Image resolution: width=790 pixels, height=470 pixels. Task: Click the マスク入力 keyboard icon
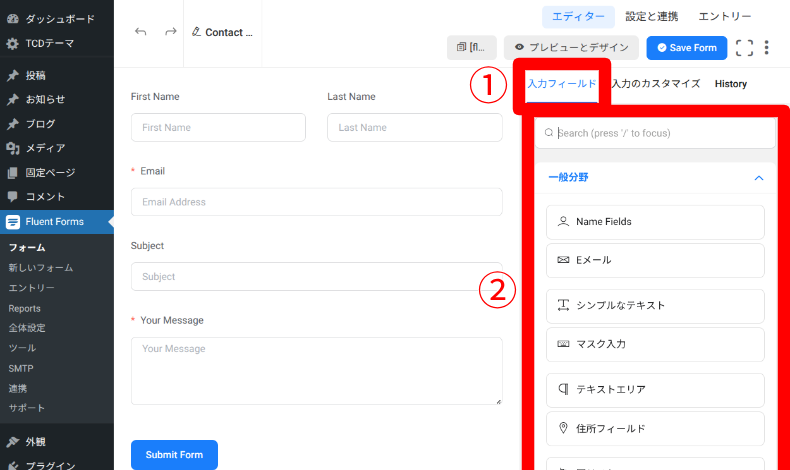tap(563, 344)
